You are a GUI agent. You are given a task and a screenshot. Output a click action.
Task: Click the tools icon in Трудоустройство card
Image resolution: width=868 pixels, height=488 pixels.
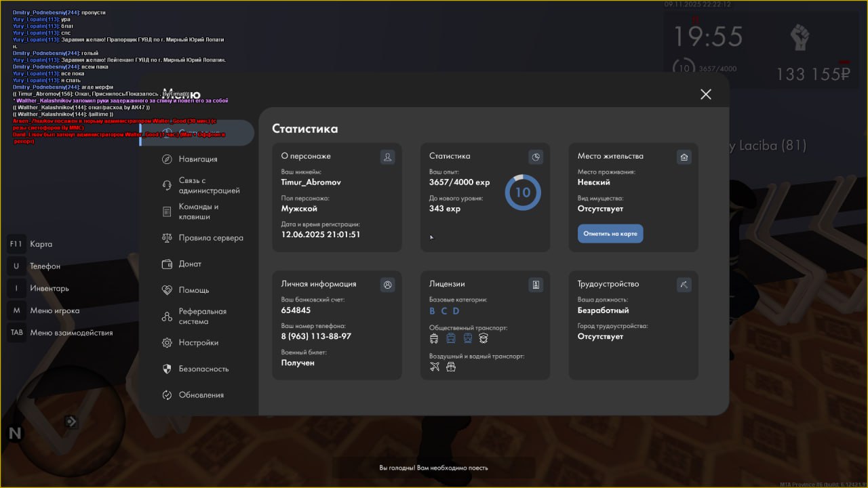(x=684, y=285)
